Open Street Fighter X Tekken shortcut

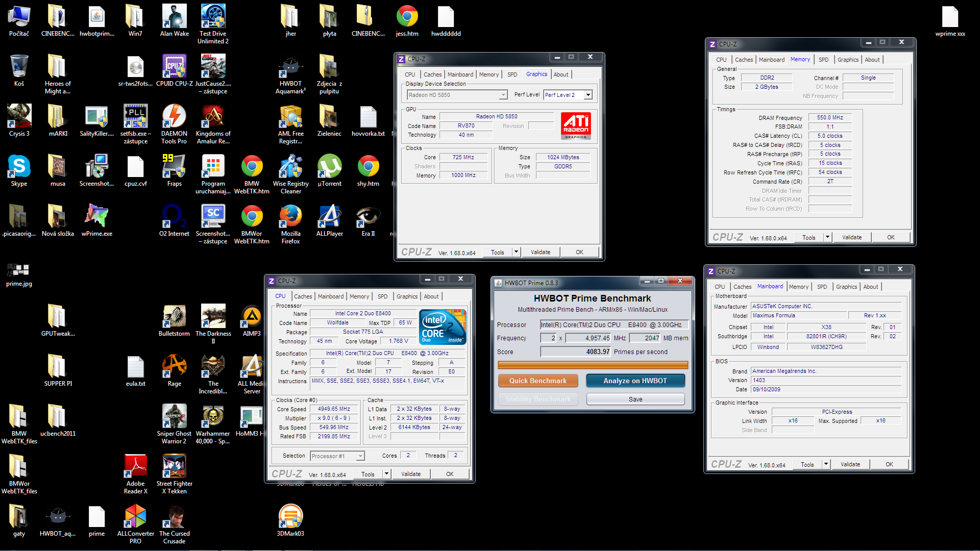click(x=174, y=474)
